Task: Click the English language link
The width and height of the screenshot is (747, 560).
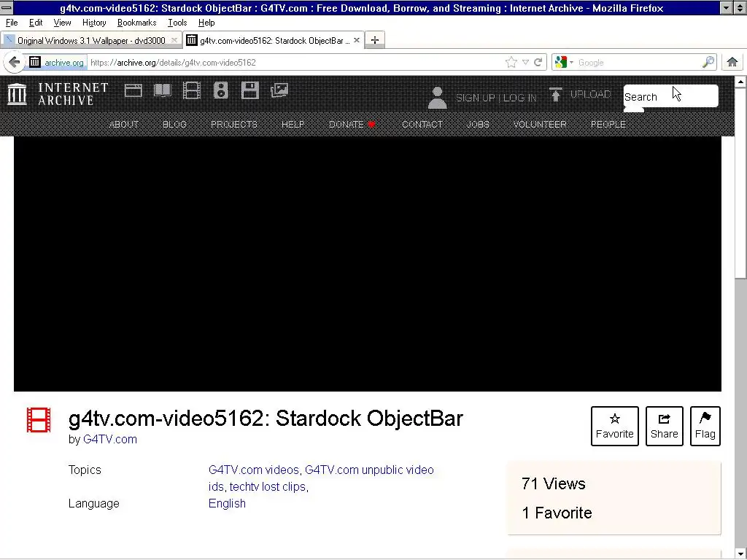Action: [227, 503]
